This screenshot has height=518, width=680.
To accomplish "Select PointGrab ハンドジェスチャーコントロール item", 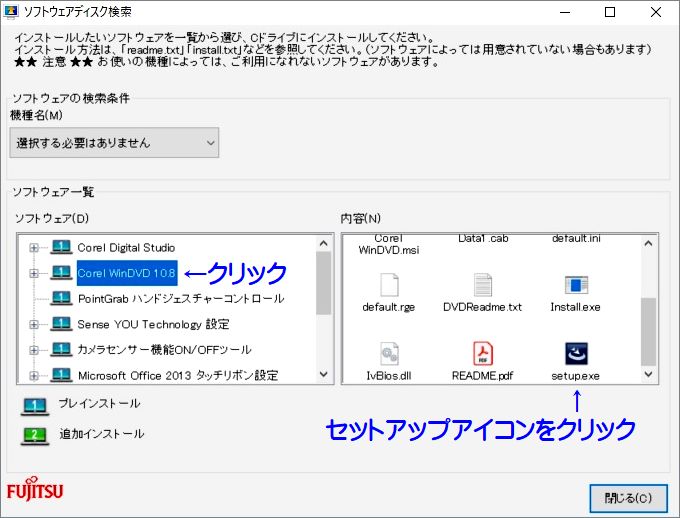I will coord(180,298).
